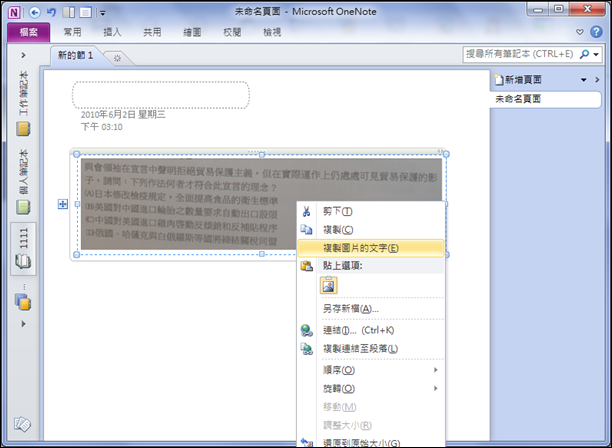Choose 另存新檔(A)... from context menu
Viewport: 612px width, 448px height.
click(x=371, y=309)
